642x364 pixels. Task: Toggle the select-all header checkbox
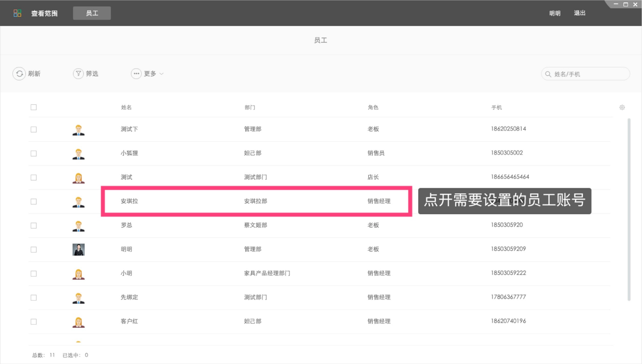pos(34,107)
